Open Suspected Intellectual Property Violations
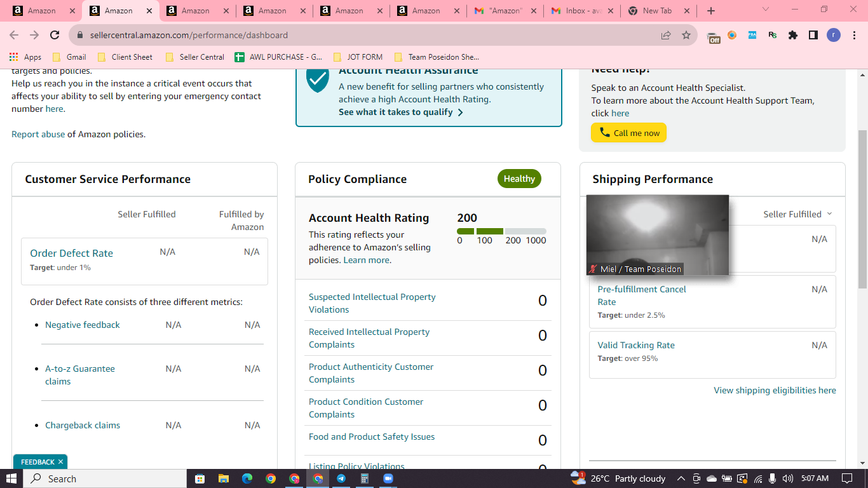The width and height of the screenshot is (868, 488). click(372, 303)
